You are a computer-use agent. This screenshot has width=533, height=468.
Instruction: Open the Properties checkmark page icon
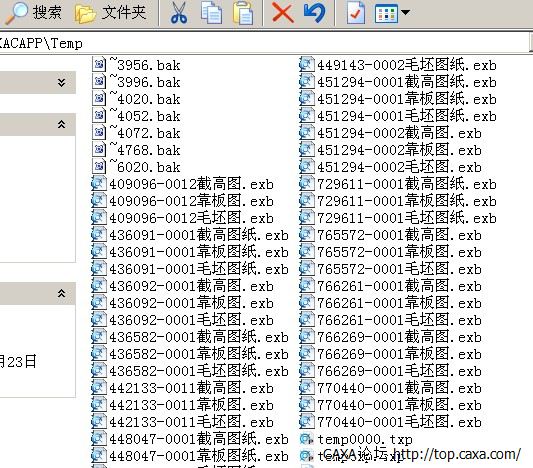click(356, 13)
